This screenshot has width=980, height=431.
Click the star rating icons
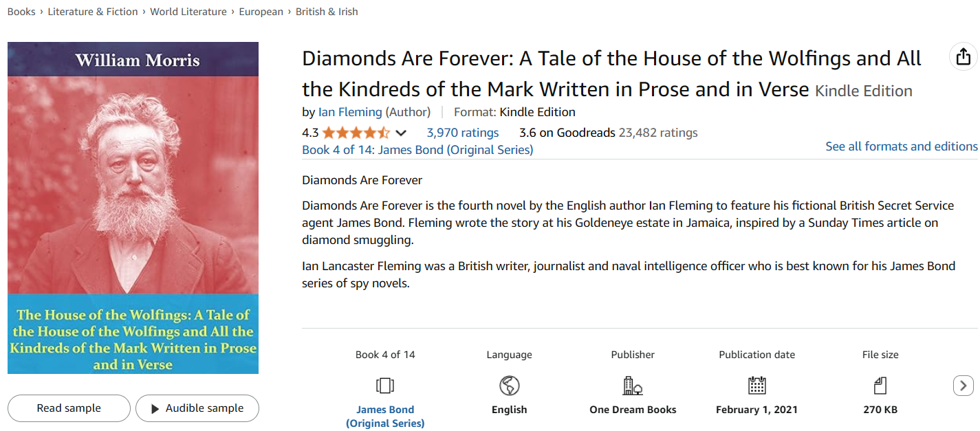(356, 133)
